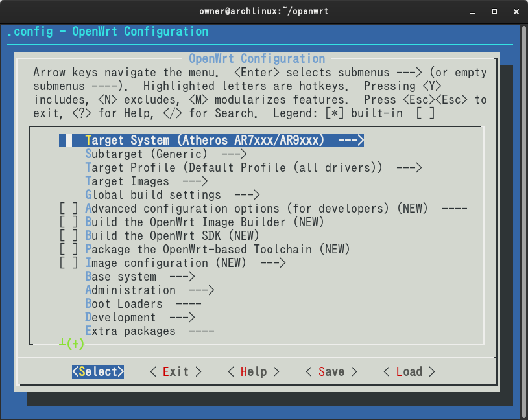This screenshot has height=420, width=528.
Task: Select Advanced configuration options (for developers) entry
Action: 276,209
